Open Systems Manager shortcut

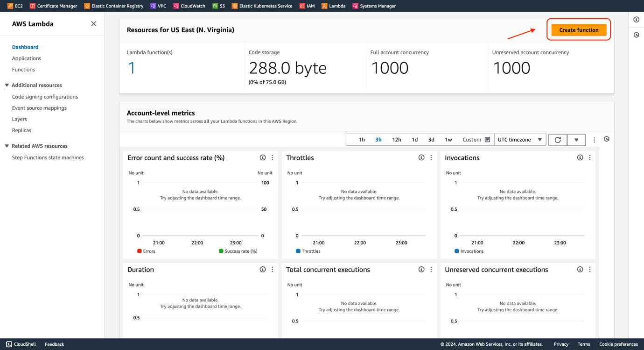[x=374, y=6]
